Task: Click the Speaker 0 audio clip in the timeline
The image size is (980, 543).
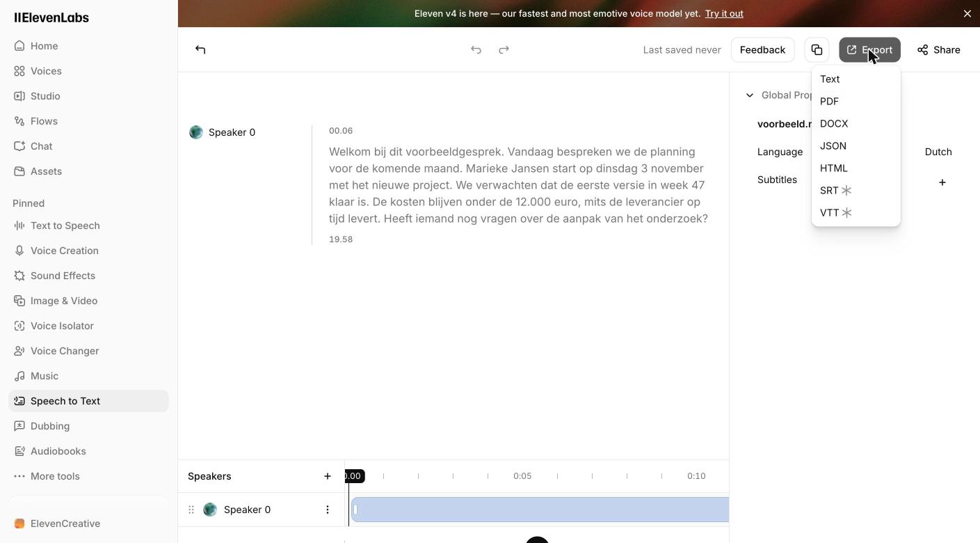Action: [540, 510]
